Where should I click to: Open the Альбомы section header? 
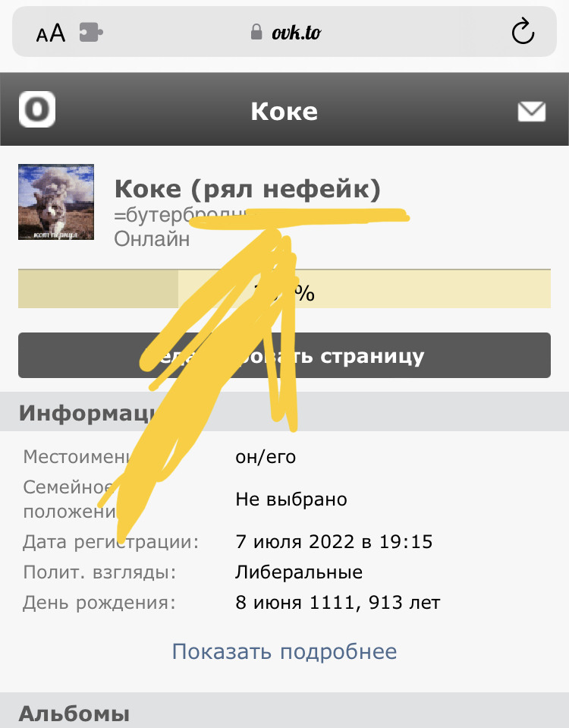pyautogui.click(x=284, y=711)
